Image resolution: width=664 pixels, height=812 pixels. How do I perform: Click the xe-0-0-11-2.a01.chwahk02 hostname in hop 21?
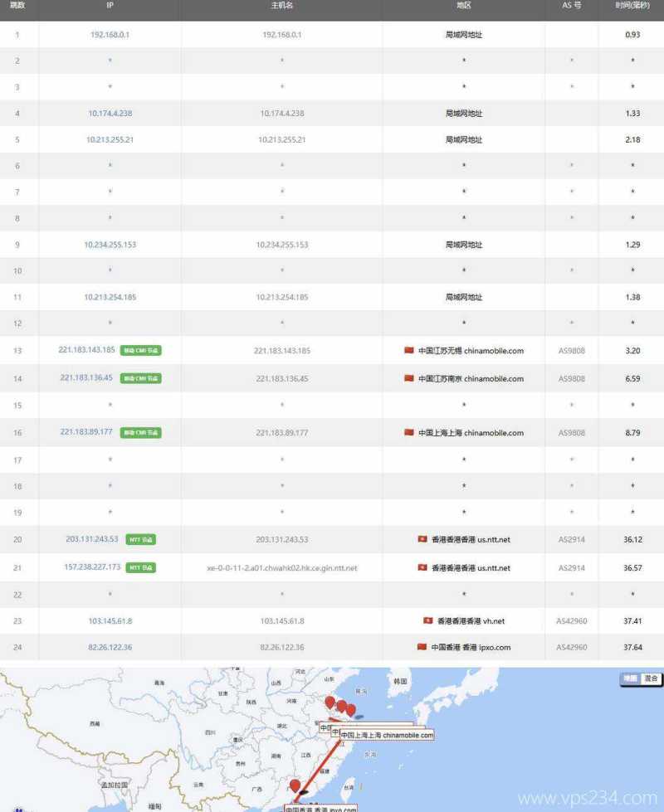click(281, 568)
